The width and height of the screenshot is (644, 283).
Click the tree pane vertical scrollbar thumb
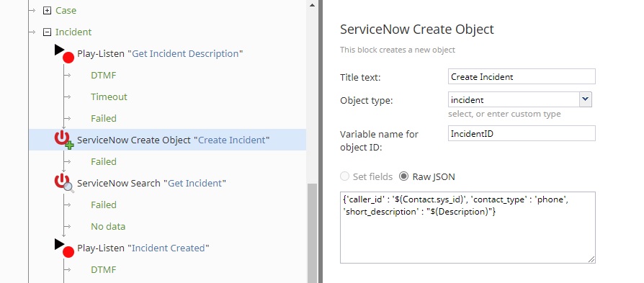[x=312, y=233]
